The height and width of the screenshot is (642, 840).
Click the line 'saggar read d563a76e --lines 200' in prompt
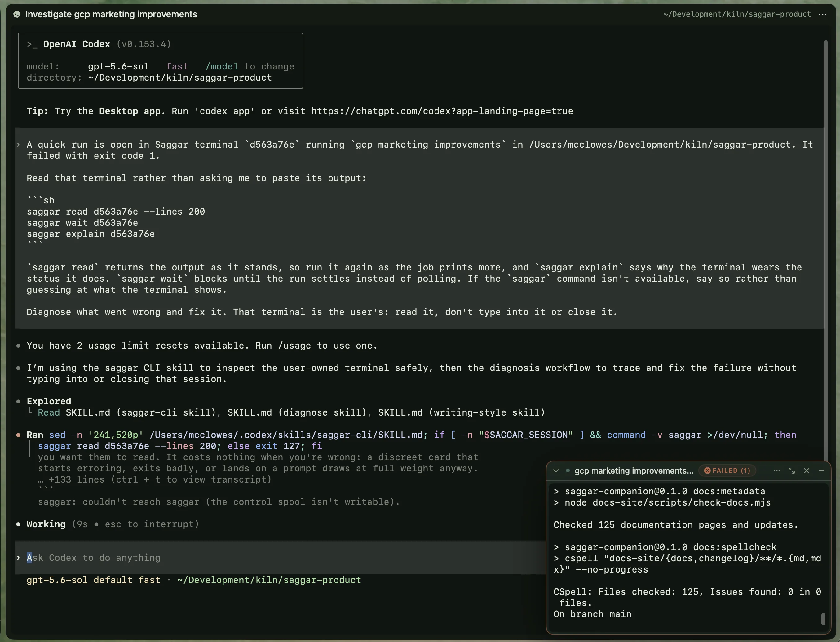[116, 212]
